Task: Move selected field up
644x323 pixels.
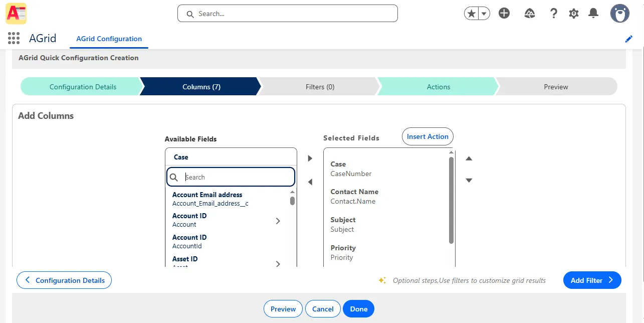Action: [469, 158]
